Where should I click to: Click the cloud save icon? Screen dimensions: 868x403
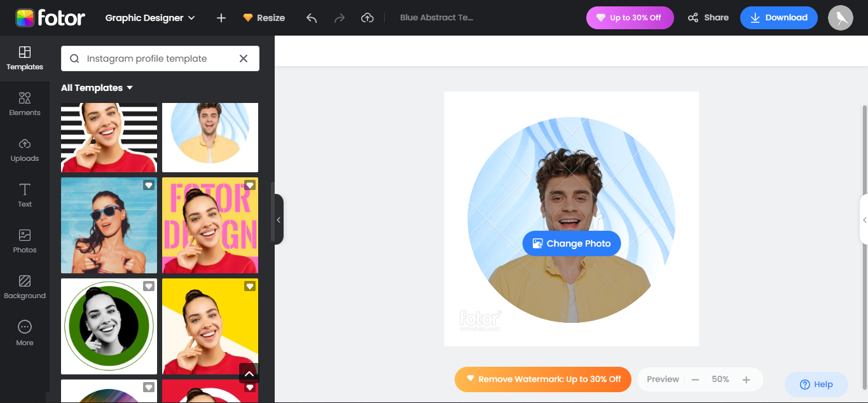(x=368, y=18)
